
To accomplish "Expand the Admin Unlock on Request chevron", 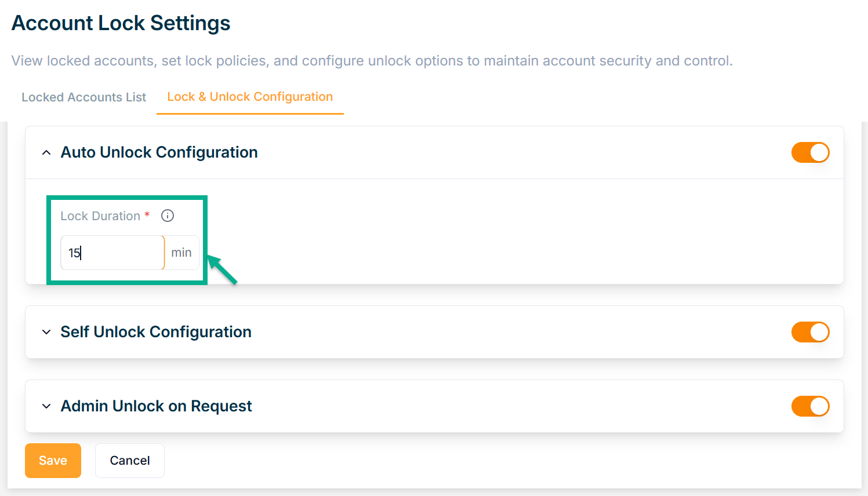I will pyautogui.click(x=46, y=406).
